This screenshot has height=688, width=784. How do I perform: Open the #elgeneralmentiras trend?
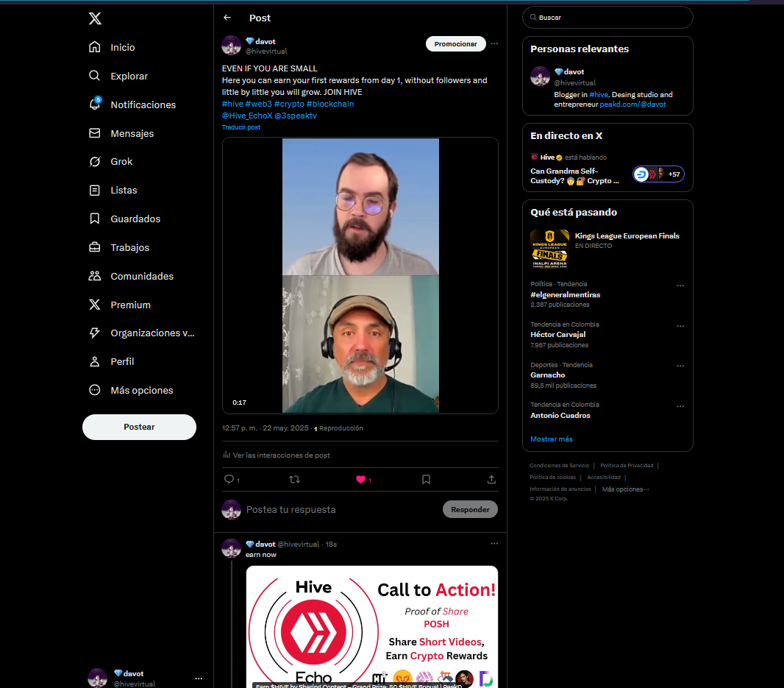(x=565, y=295)
